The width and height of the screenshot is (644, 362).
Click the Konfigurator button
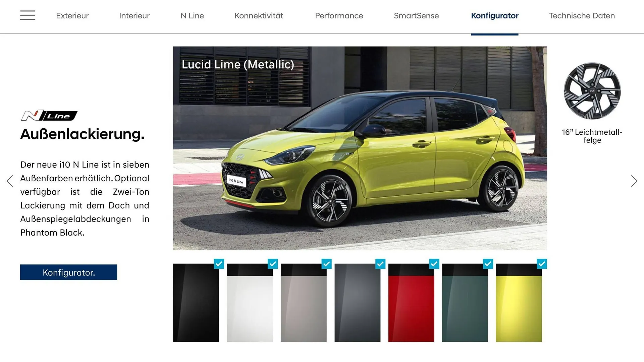point(68,272)
